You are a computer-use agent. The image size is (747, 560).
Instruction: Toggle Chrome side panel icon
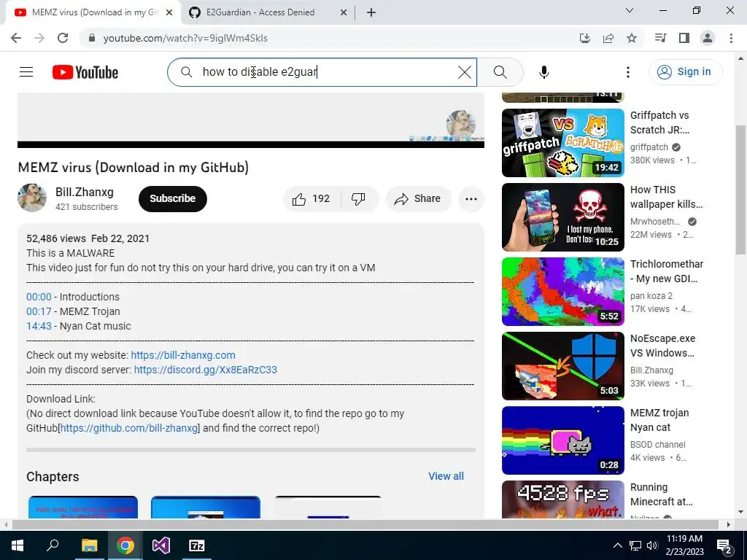684,38
